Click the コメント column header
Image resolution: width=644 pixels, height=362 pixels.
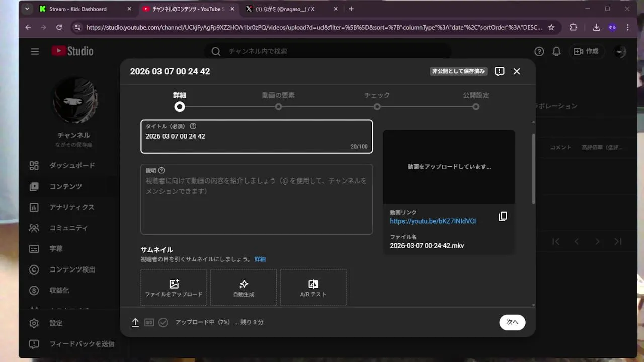560,147
